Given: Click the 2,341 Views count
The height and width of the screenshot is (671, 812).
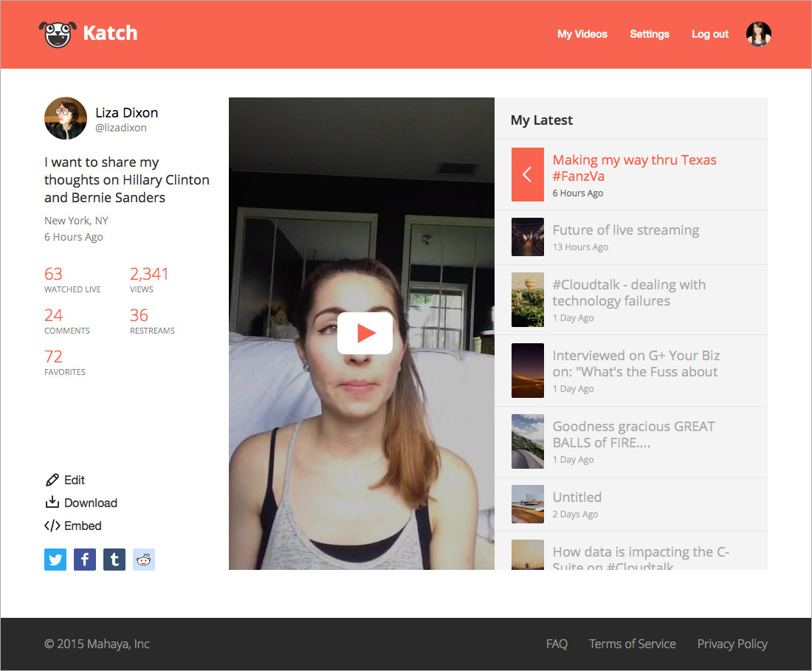Looking at the screenshot, I should tap(149, 274).
